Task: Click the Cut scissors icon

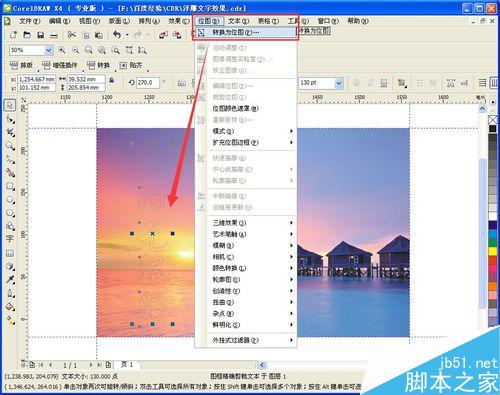Action: [x=71, y=35]
